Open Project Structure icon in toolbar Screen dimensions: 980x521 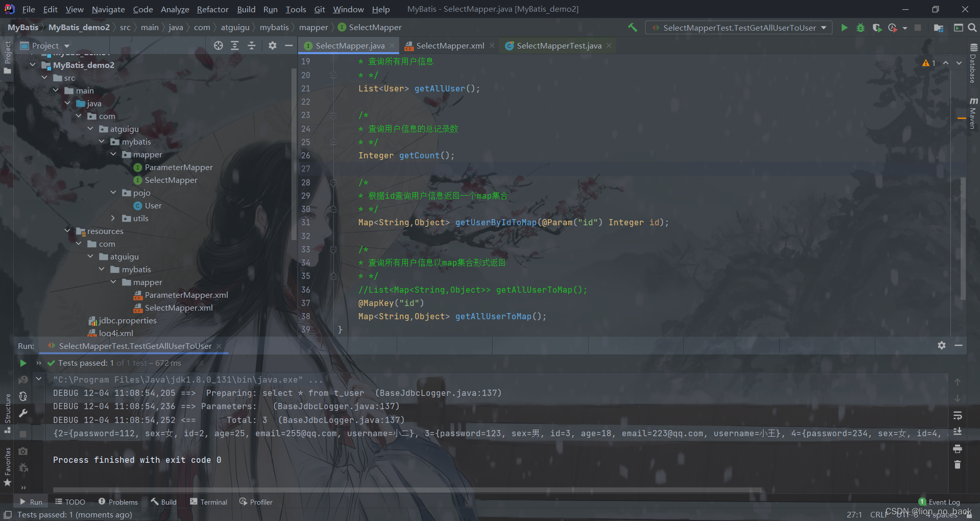[939, 28]
